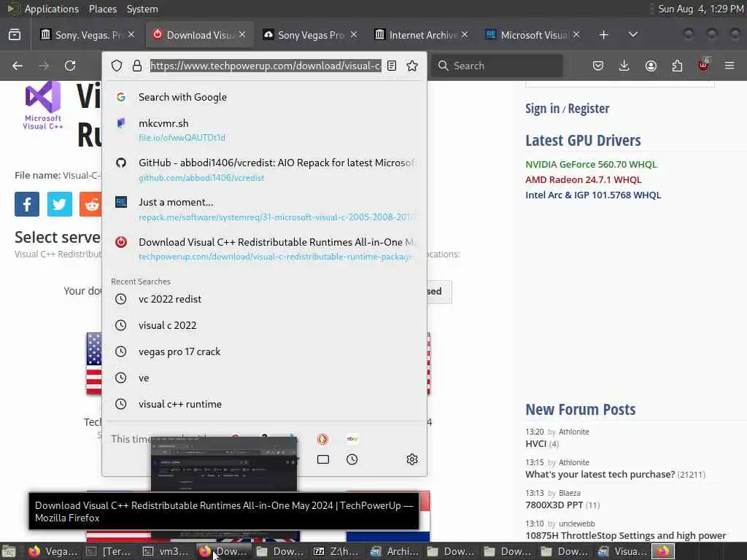Search history clock one-off icon
747x560 pixels.
pos(352,459)
